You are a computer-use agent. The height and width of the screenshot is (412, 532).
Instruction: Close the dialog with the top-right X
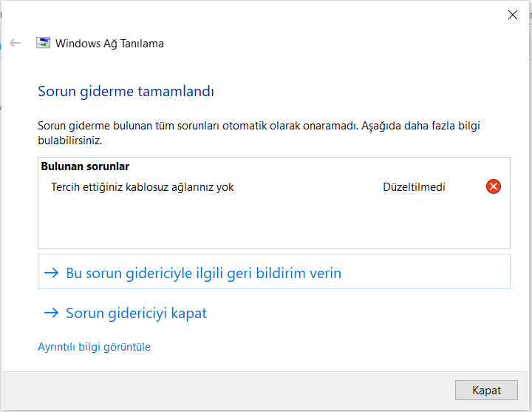[513, 15]
